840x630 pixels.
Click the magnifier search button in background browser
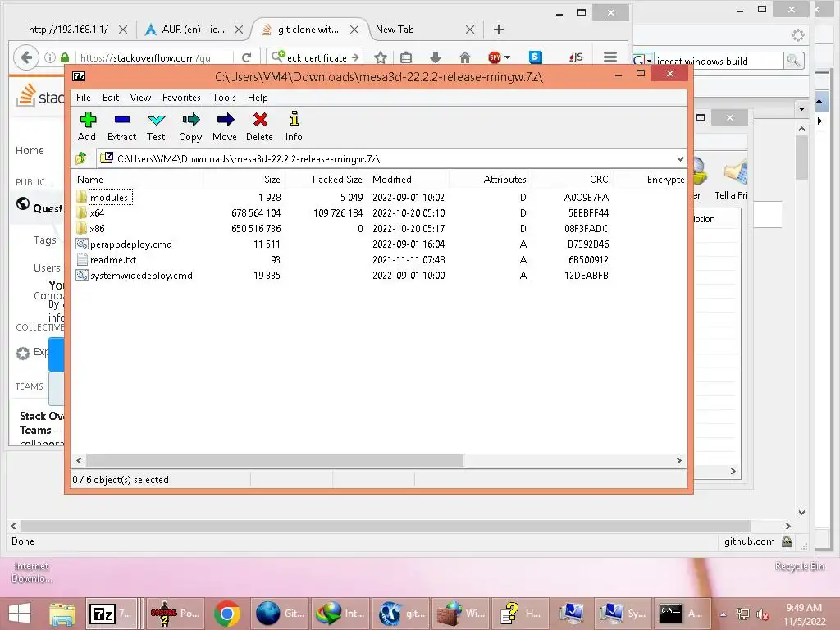[793, 61]
